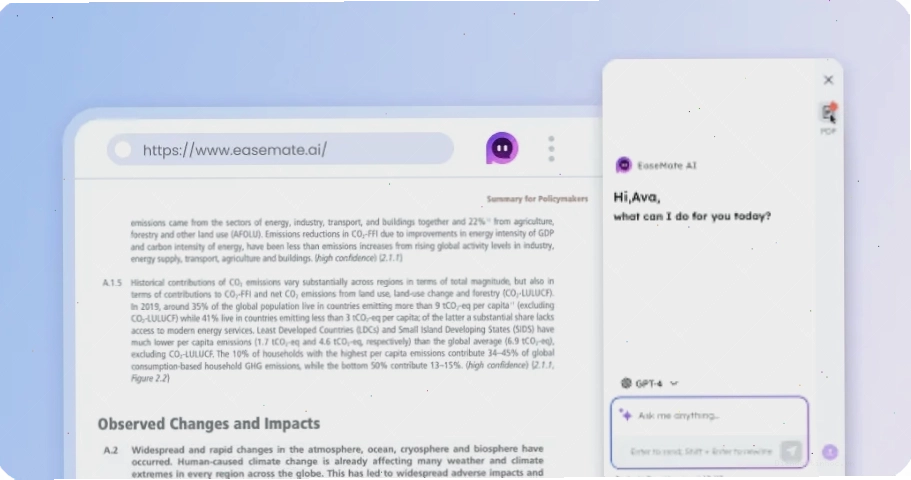Click the purple round avatar beside the send button

point(830,452)
